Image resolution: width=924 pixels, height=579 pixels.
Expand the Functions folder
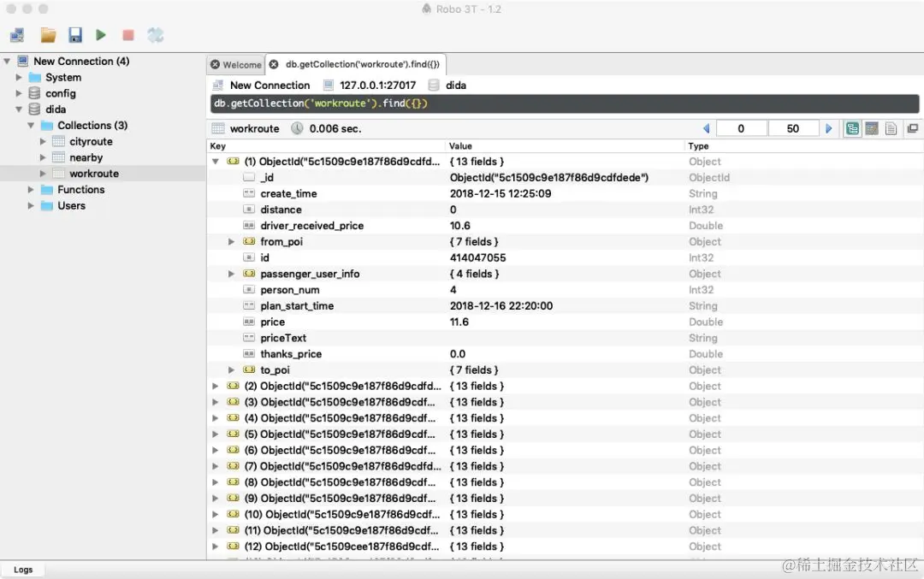click(x=31, y=190)
